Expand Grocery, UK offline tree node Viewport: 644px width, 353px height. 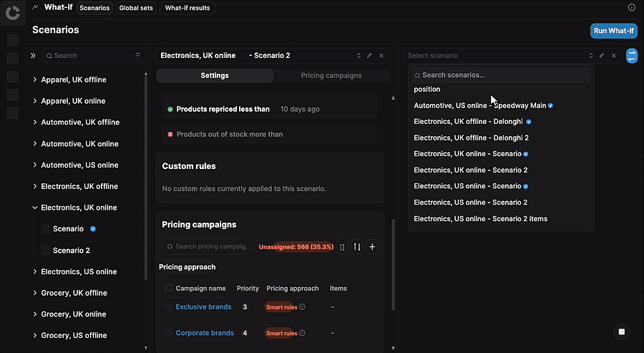pos(35,293)
